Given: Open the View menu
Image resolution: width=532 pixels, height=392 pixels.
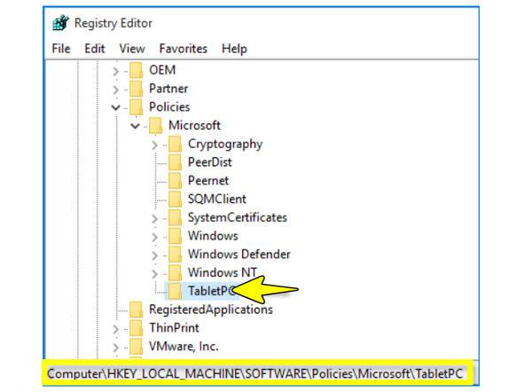Looking at the screenshot, I should pyautogui.click(x=132, y=49).
